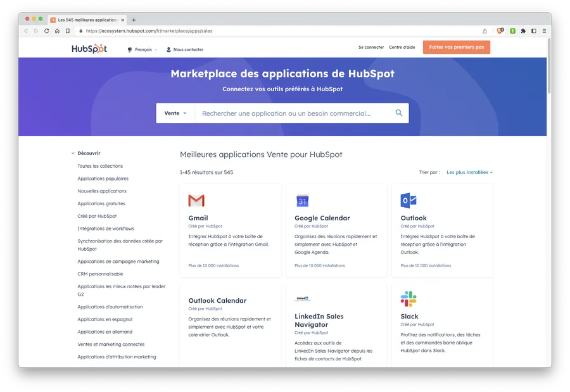Click the browser forward arrow
The width and height of the screenshot is (570, 392).
pos(36,31)
